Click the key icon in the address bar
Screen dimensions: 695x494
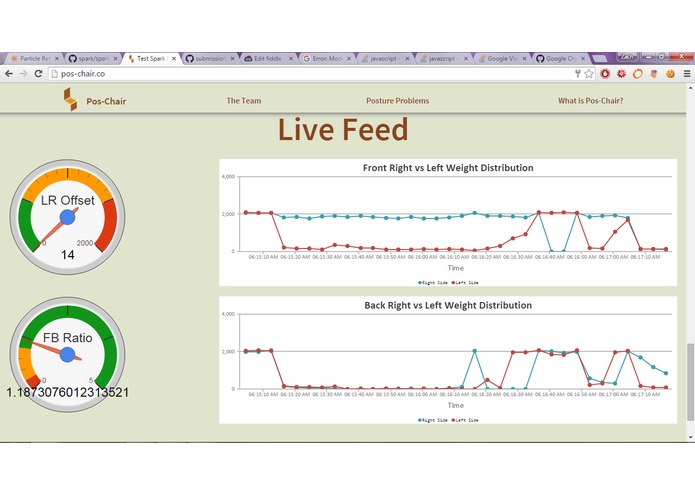pos(578,74)
